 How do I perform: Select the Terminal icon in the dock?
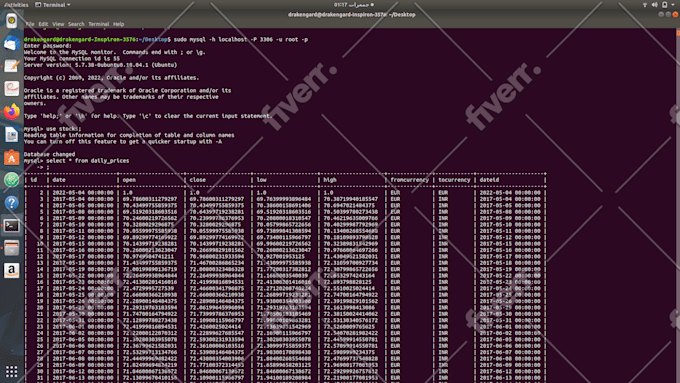click(x=12, y=225)
